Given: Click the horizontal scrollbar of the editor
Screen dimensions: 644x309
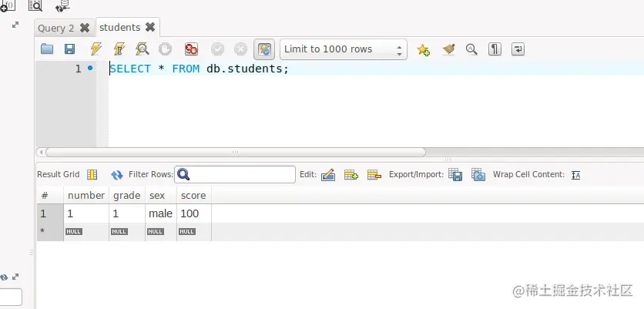Looking at the screenshot, I should 236,153.
